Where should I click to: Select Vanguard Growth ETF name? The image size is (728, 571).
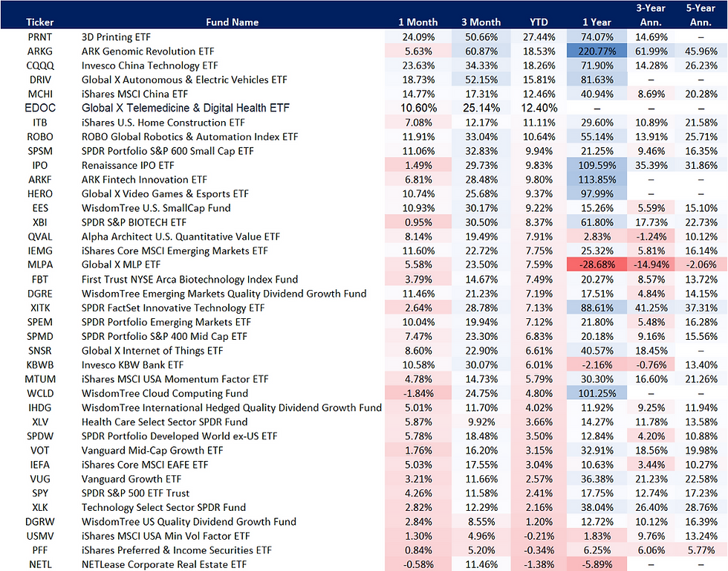coord(131,479)
